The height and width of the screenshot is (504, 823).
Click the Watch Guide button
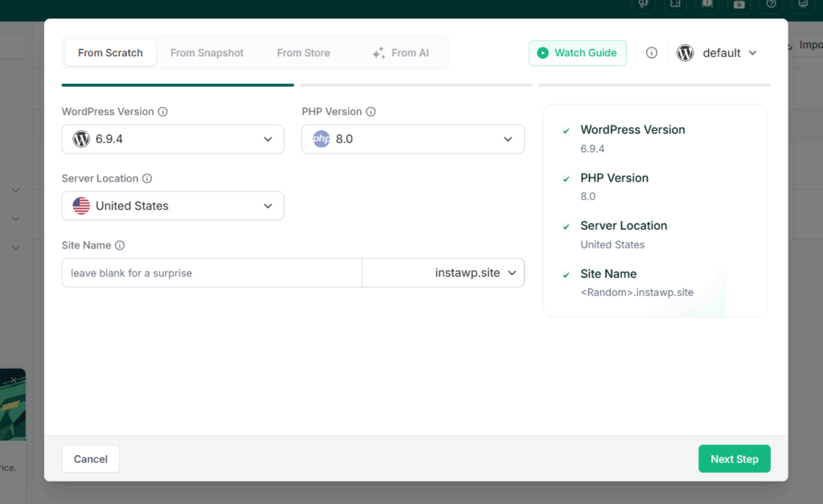pyautogui.click(x=577, y=53)
